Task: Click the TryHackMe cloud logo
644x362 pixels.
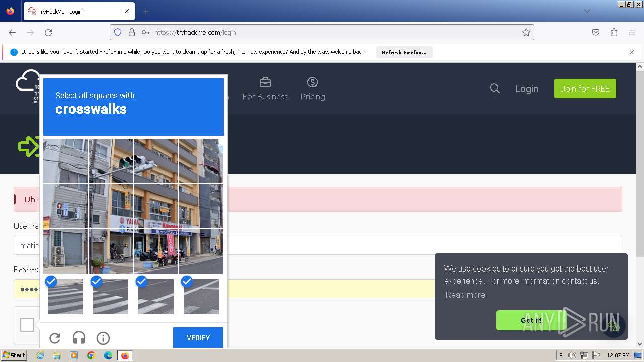Action: click(28, 85)
